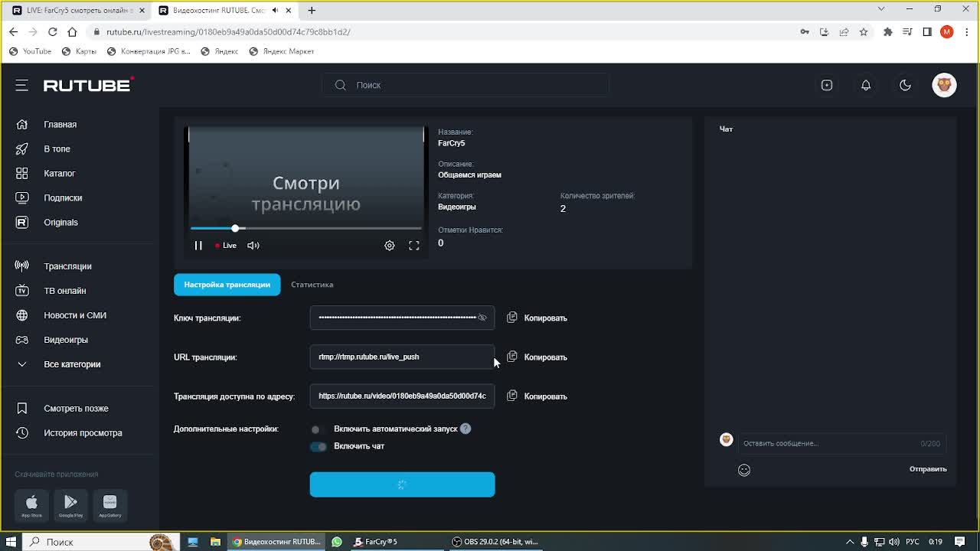Switch theme with the moon icon
Screen dimensions: 980x551
pos(905,85)
